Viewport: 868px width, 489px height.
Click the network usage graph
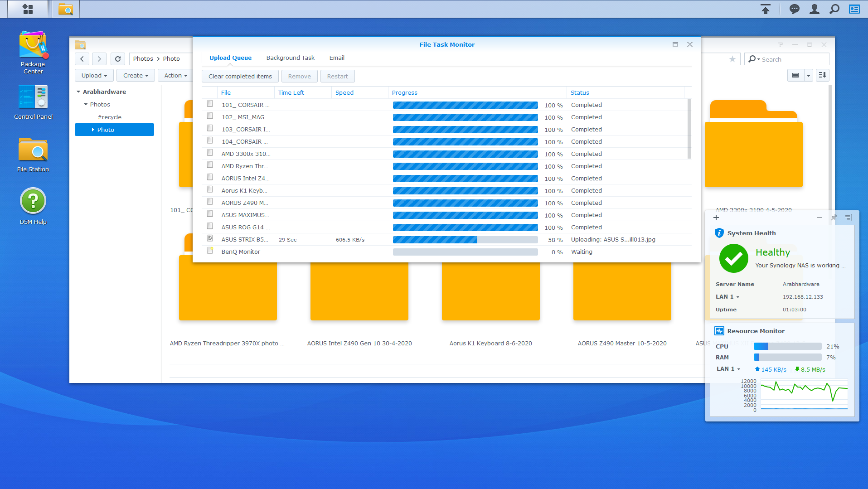(x=804, y=395)
